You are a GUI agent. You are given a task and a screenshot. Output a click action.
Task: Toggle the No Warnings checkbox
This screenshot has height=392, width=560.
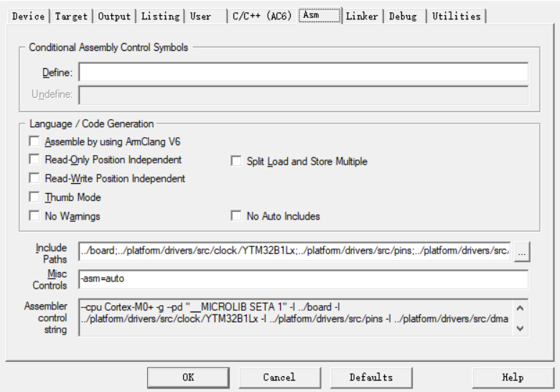[34, 216]
